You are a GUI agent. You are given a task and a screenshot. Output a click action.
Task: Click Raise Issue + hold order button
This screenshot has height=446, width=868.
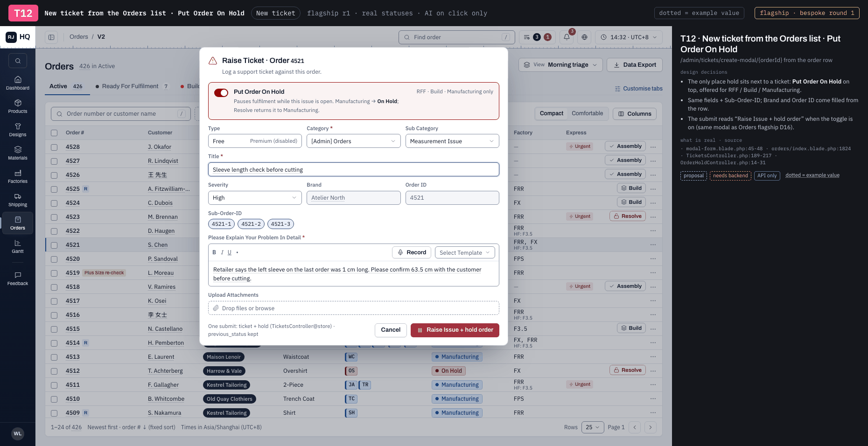455,330
